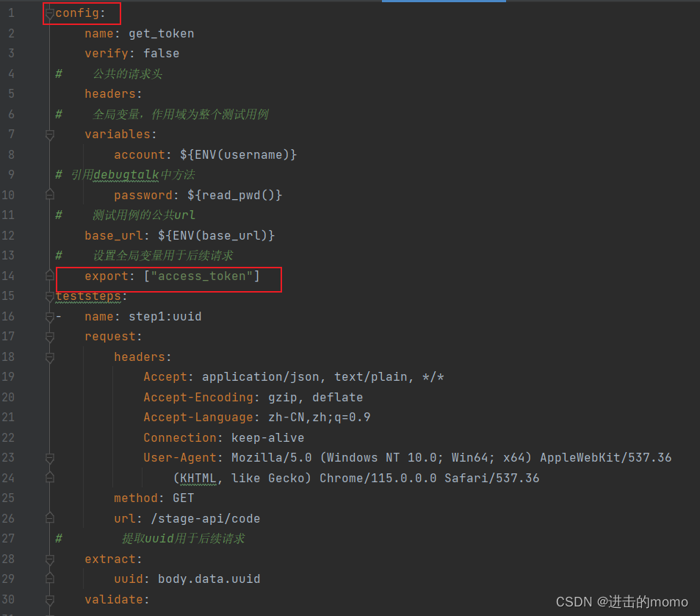Collapse the extract block on line 28
Image resolution: width=700 pixels, height=616 pixels.
48,559
